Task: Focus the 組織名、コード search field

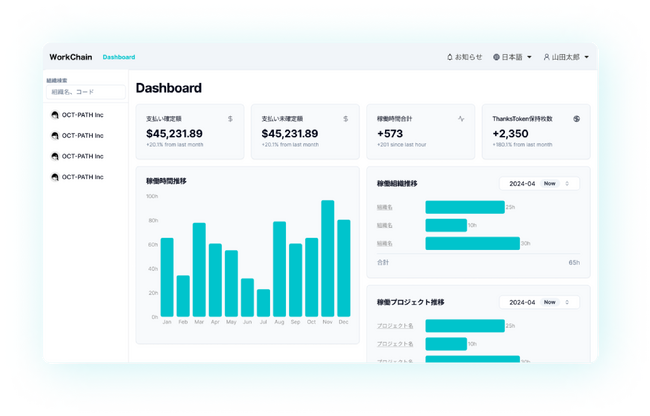Action: [x=86, y=92]
